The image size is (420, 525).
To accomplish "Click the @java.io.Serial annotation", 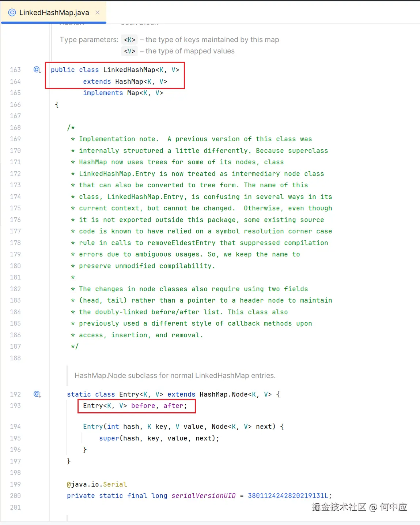I will (97, 484).
